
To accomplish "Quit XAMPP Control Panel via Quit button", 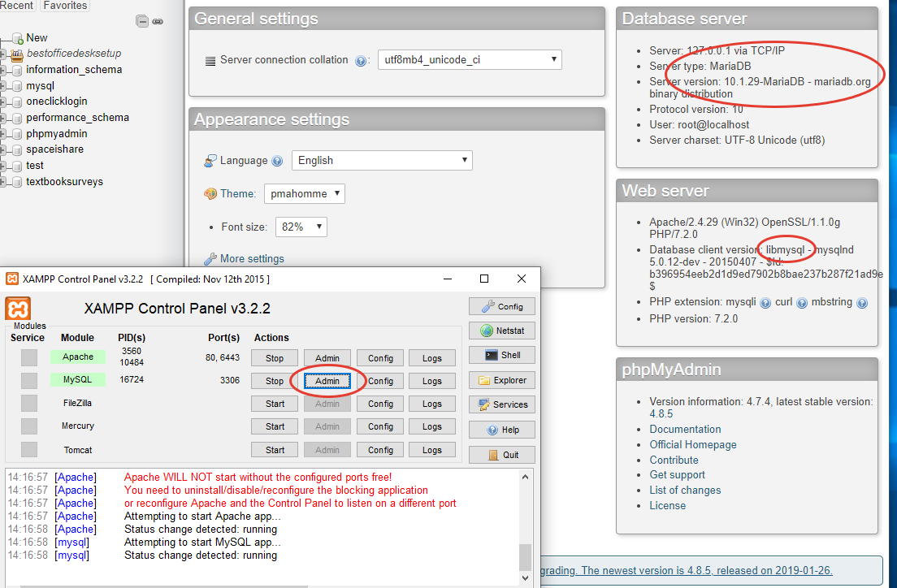I will pyautogui.click(x=502, y=455).
